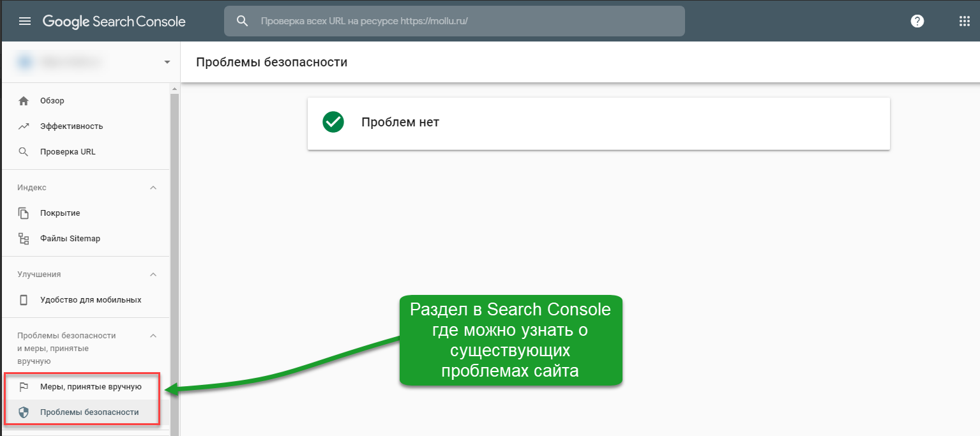Image resolution: width=980 pixels, height=436 pixels.
Task: Click the Проблемы безопасности page title
Action: (272, 63)
